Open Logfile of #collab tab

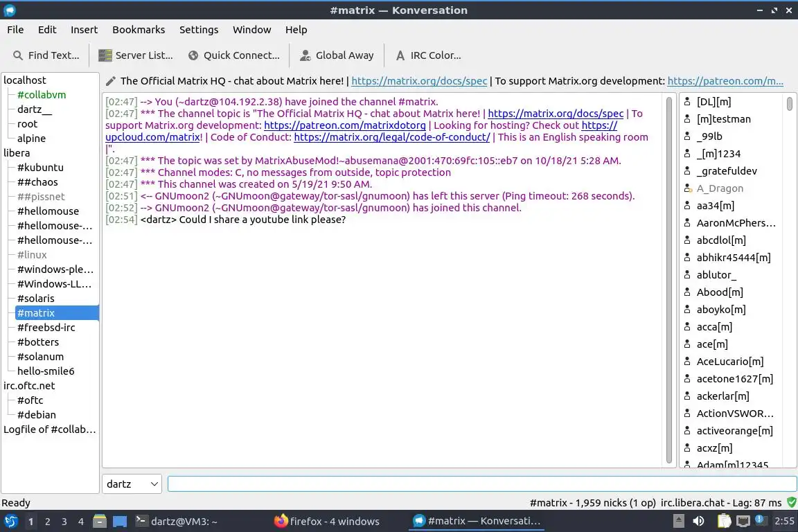click(49, 429)
